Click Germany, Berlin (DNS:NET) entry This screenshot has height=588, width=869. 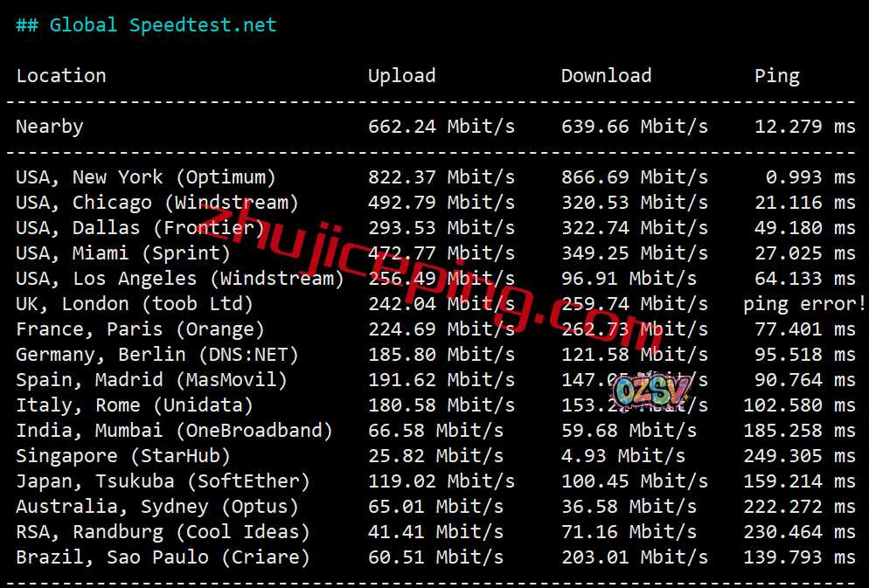(x=156, y=355)
